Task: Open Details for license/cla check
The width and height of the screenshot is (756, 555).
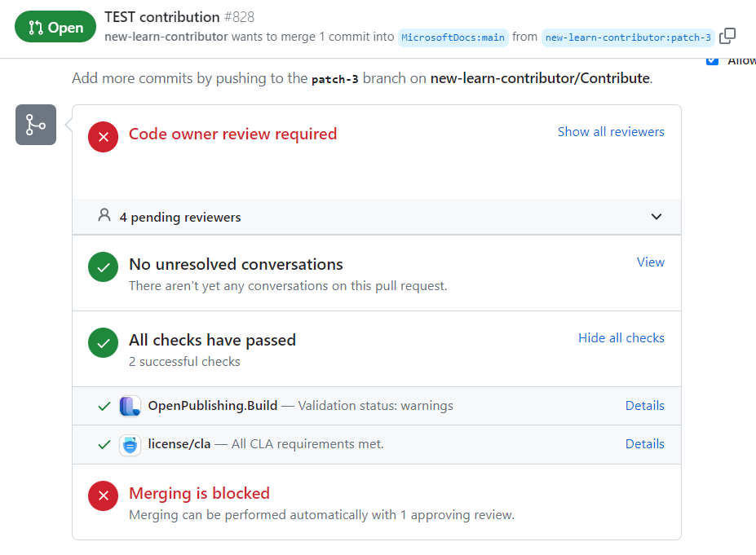Action: (x=644, y=443)
